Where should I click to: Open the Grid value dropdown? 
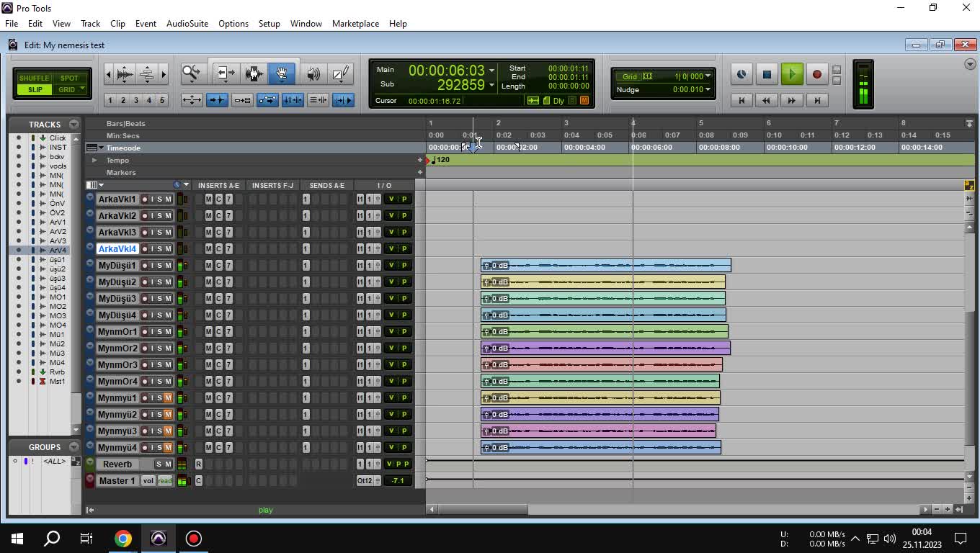pyautogui.click(x=708, y=76)
